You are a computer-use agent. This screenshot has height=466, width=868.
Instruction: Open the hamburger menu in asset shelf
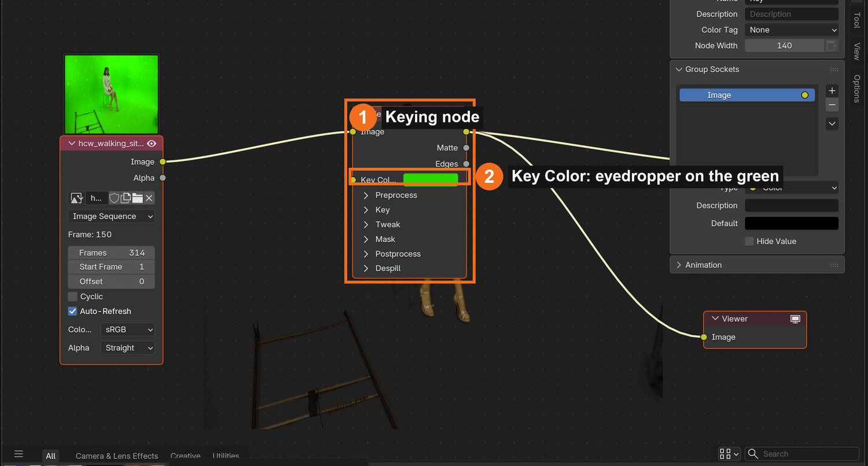19,454
